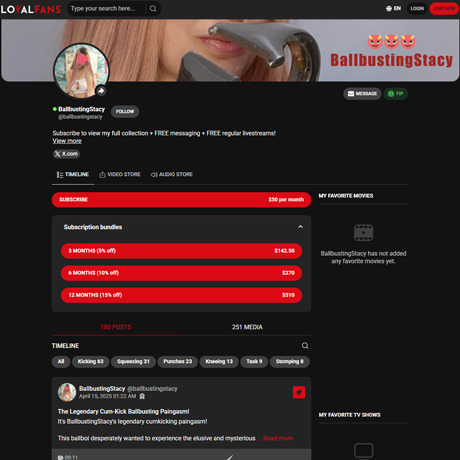Viewport: 460px width, 460px height.
Task: Subscribe for $50 per month
Action: (181, 200)
